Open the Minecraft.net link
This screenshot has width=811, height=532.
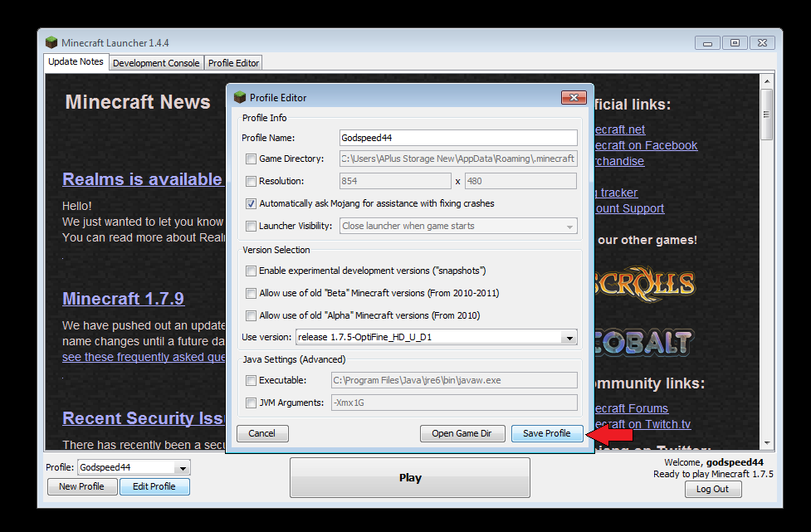click(620, 129)
